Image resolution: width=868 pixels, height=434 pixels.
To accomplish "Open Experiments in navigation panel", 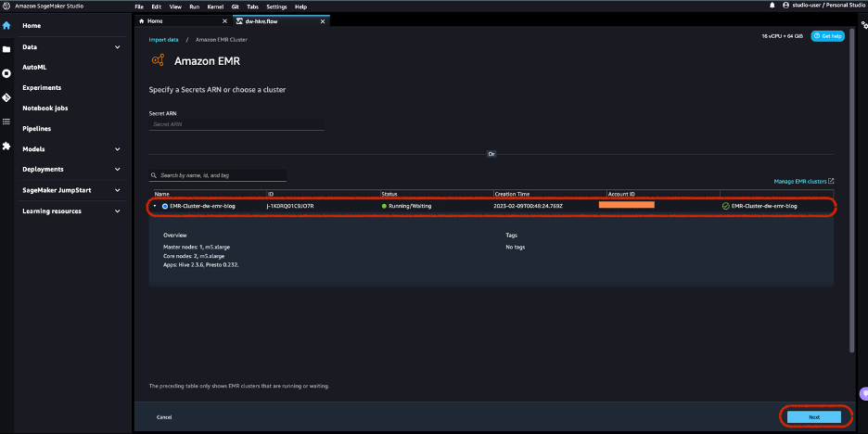I will (42, 87).
